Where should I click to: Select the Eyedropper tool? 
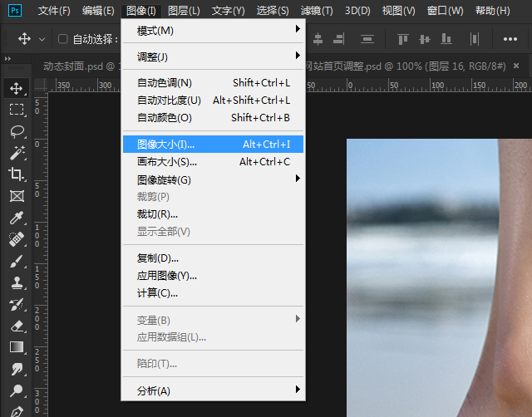pos(17,218)
